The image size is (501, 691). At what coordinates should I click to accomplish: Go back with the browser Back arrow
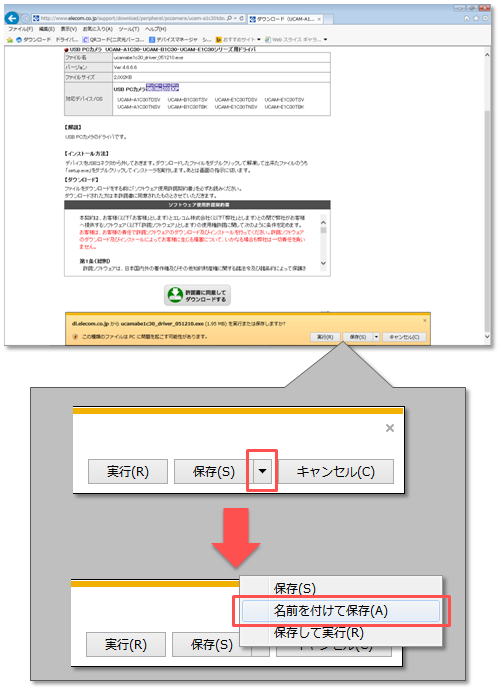[x=12, y=18]
